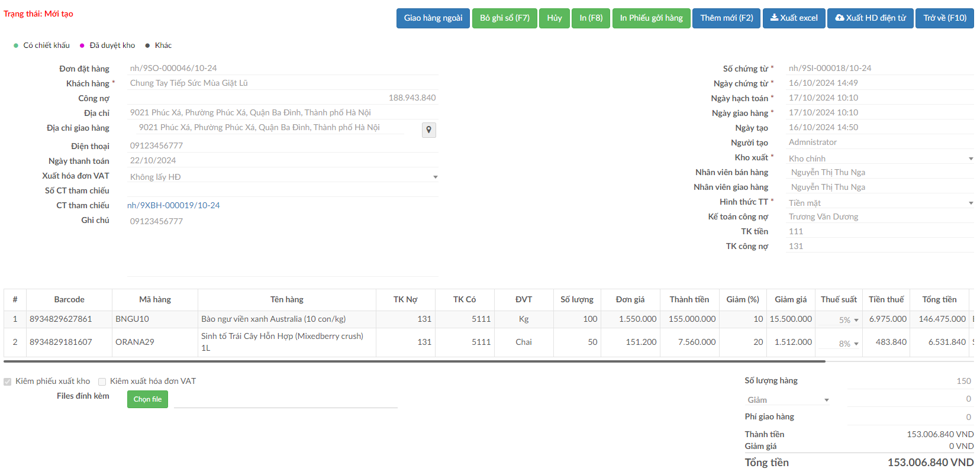Toggle Kiêm phiếu xuất kho checkbox
This screenshot has width=980, height=475.
click(8, 382)
